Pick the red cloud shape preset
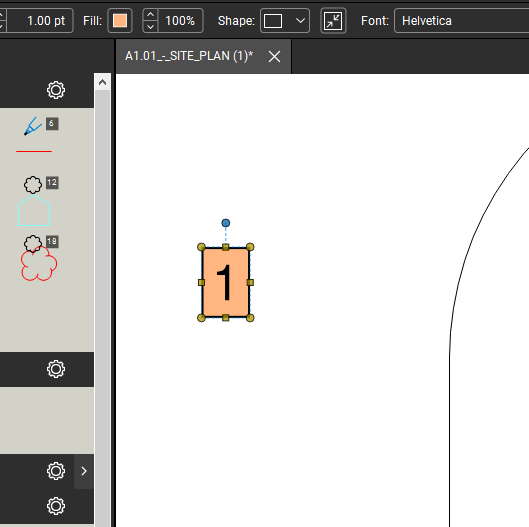Viewport: 529px width, 527px height. 38,265
